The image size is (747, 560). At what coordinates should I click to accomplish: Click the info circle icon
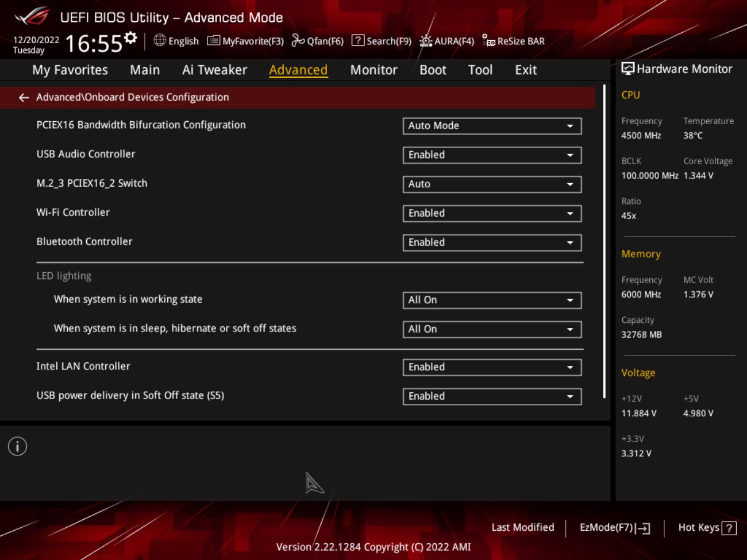click(x=17, y=446)
